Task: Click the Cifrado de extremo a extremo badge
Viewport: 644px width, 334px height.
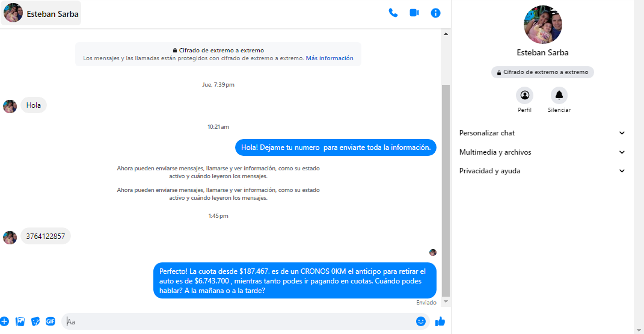Action: tap(542, 72)
